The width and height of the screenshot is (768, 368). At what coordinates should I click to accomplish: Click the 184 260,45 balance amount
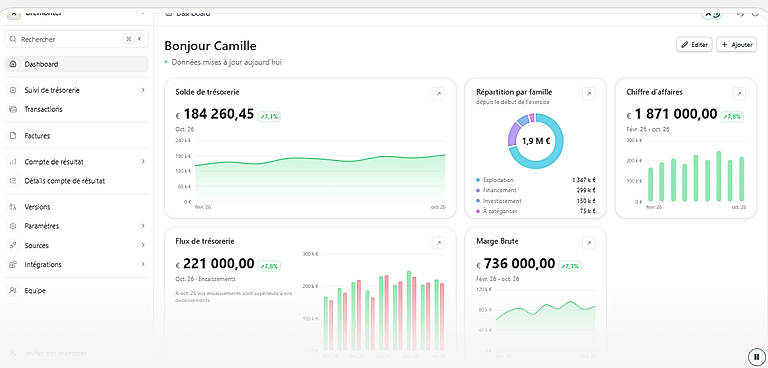218,115
